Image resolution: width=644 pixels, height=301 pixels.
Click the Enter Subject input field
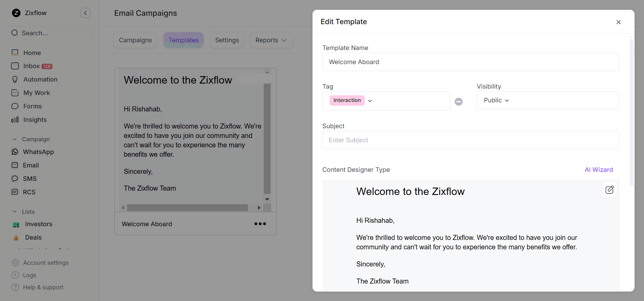tap(470, 140)
